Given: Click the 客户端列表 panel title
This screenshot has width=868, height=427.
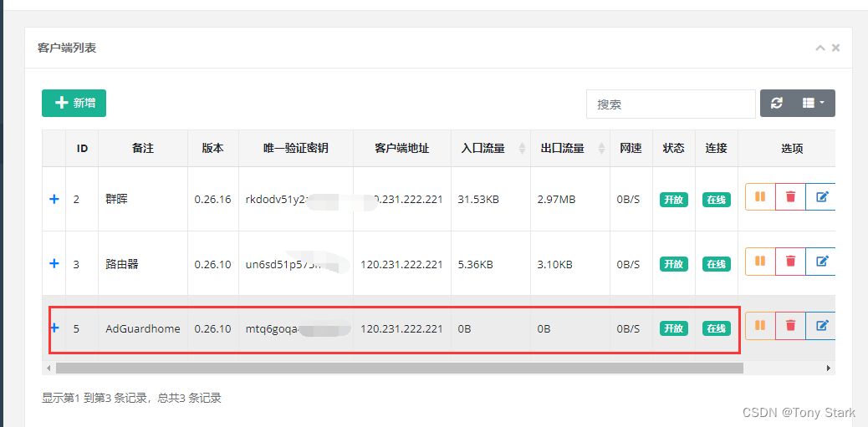Looking at the screenshot, I should 67,48.
